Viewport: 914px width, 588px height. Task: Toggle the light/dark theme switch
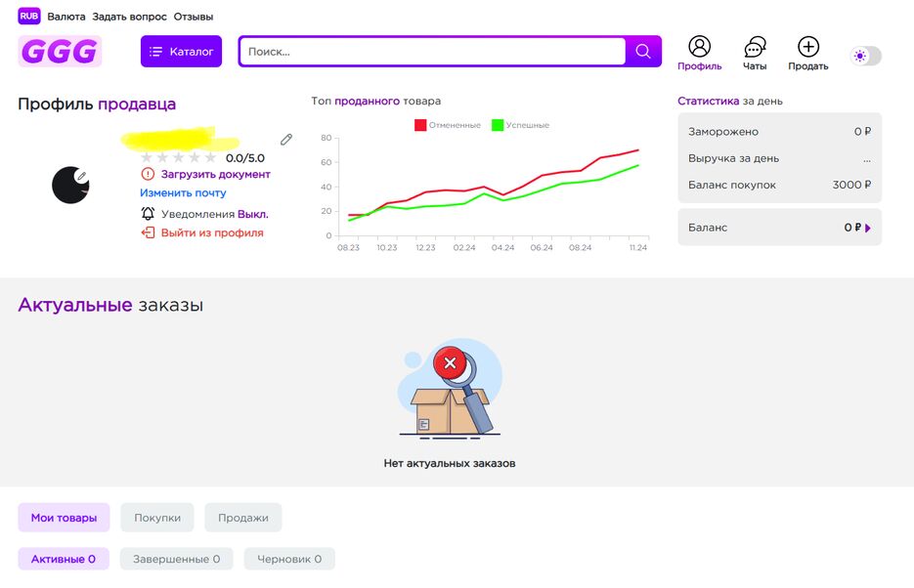[x=865, y=56]
